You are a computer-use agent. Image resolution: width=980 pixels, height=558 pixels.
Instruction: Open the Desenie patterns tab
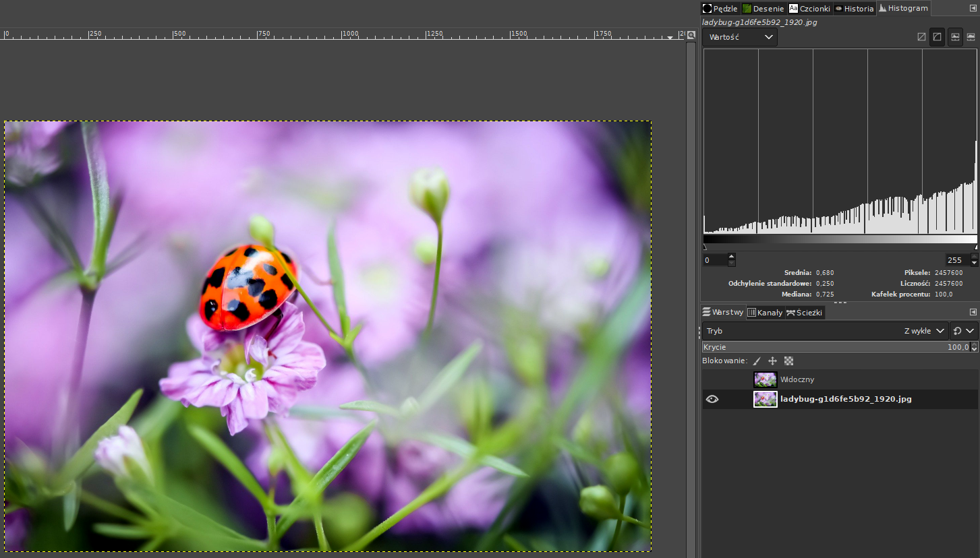763,9
